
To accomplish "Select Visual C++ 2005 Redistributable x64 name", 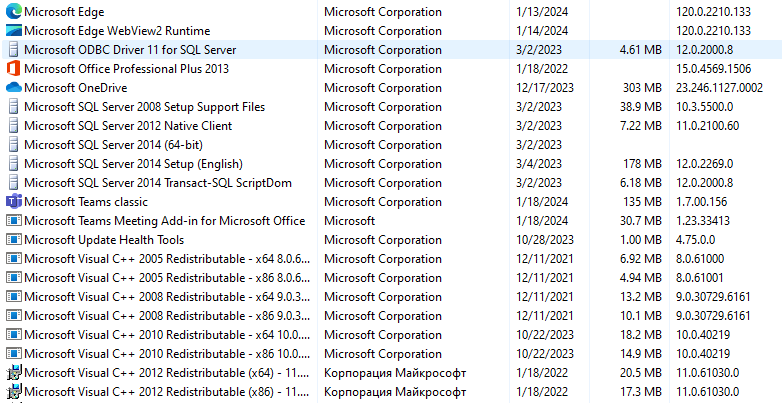I will coord(167,258).
